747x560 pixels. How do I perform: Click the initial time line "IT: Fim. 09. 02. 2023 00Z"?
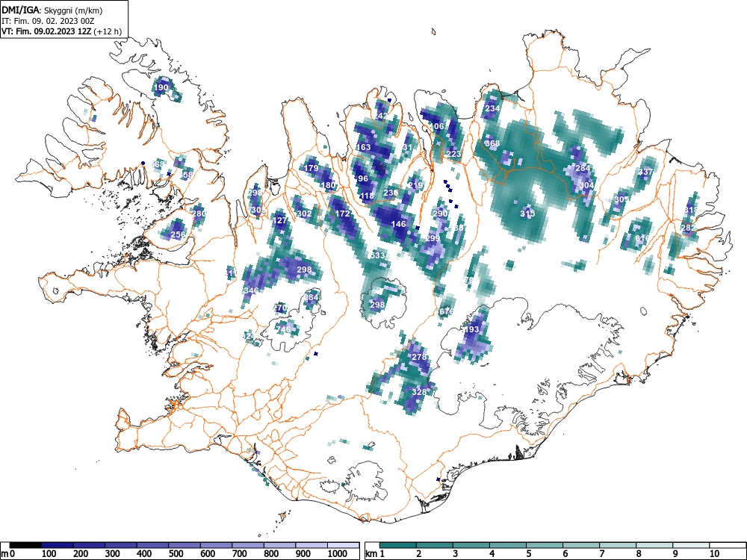coord(48,21)
